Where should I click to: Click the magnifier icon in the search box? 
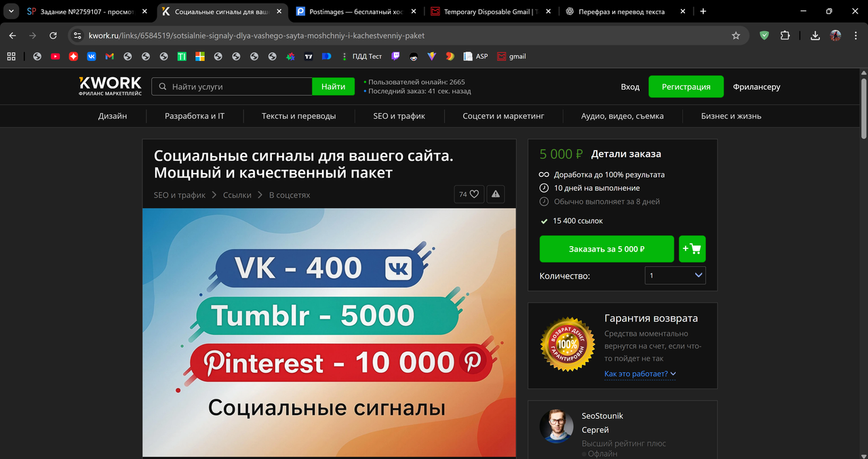163,87
